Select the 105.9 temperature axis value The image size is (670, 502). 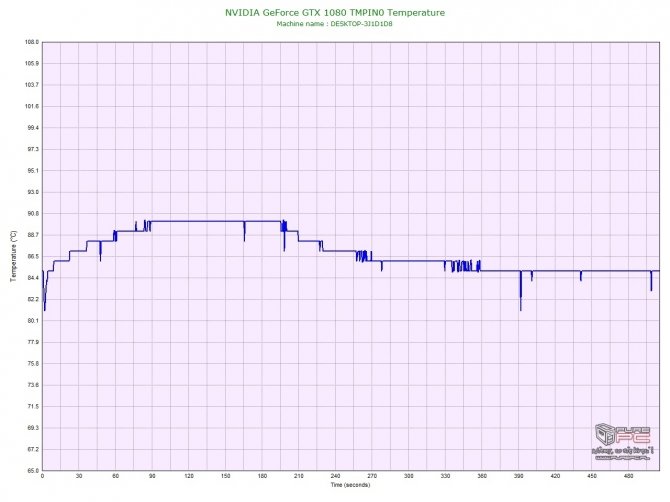[x=32, y=63]
